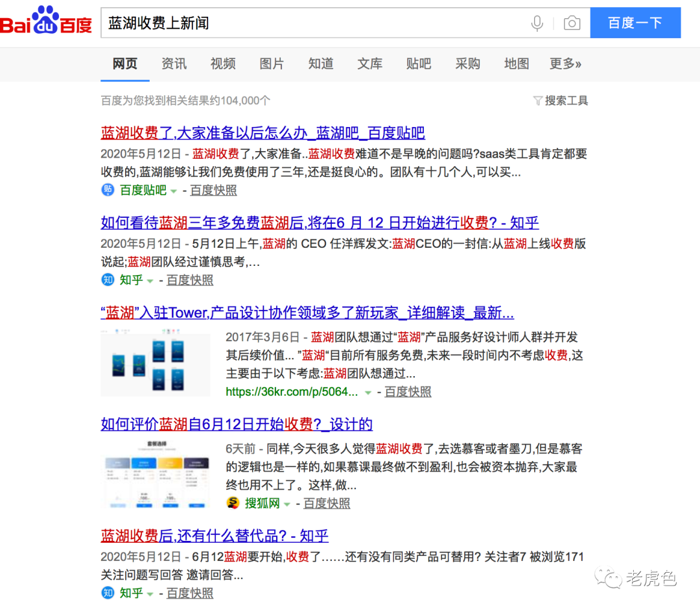Click the text 百度为您找到相关结果约104,000个
The image size is (700, 609).
(x=185, y=101)
